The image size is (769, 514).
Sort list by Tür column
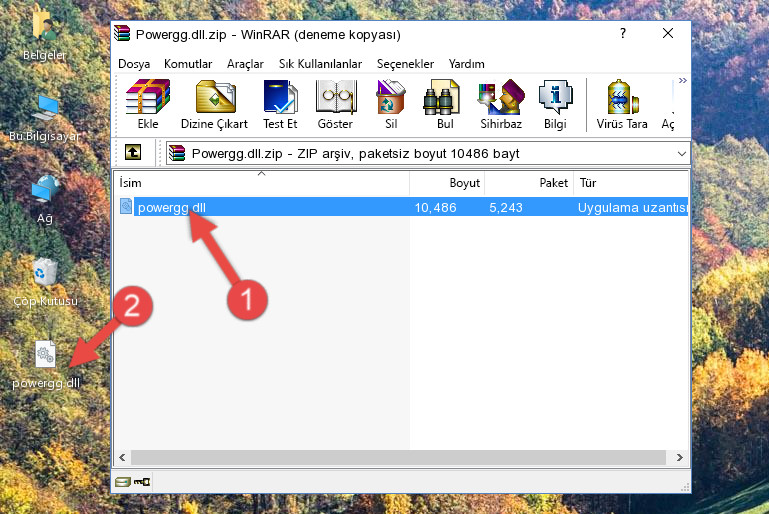click(631, 182)
